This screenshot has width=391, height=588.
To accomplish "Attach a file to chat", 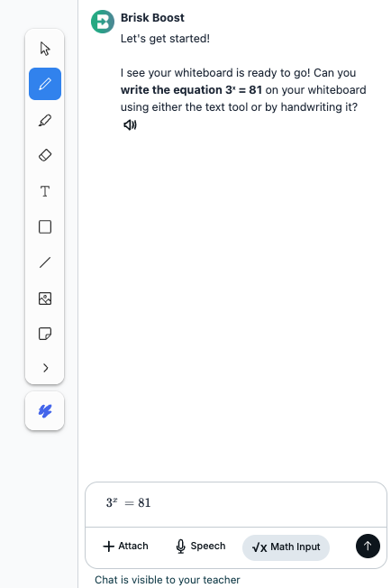I will (125, 546).
